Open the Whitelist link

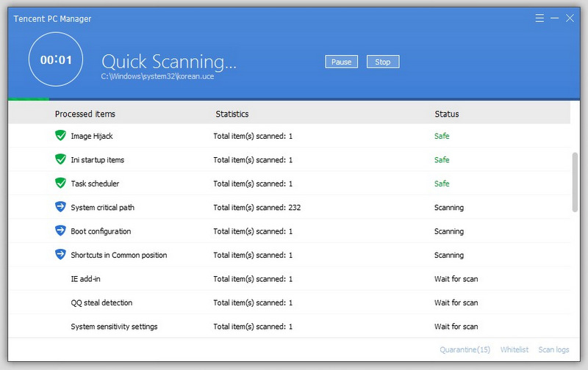point(514,349)
